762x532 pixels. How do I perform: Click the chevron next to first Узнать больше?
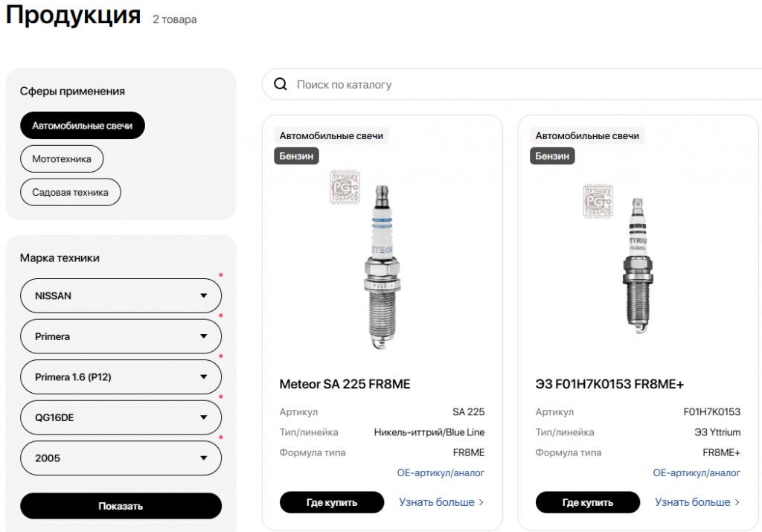click(481, 502)
